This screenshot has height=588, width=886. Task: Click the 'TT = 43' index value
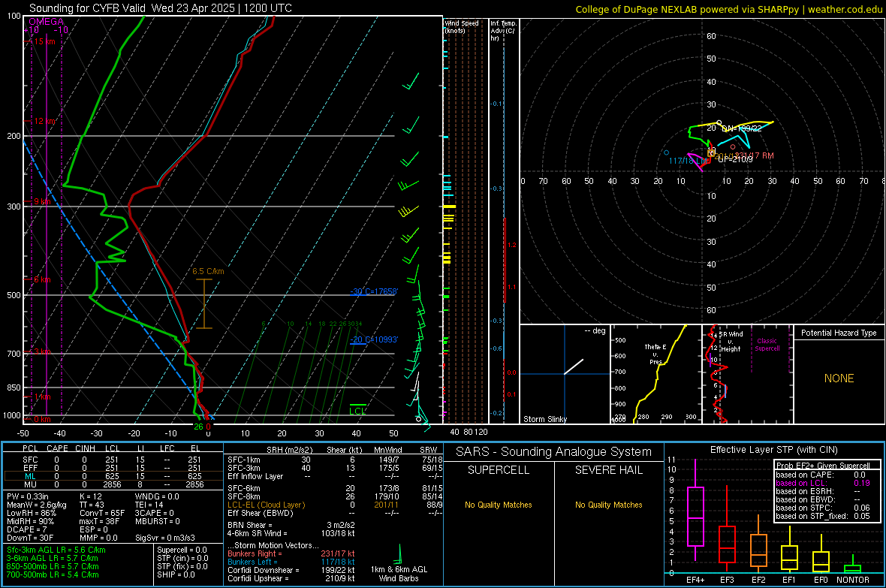point(92,505)
